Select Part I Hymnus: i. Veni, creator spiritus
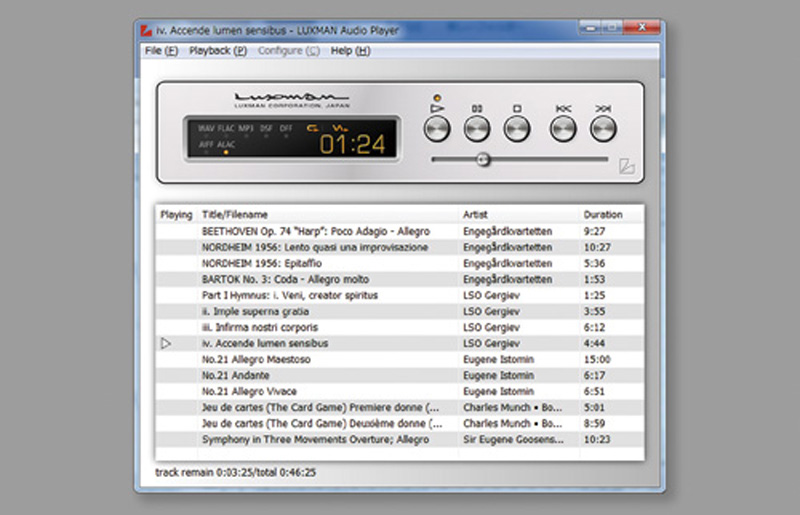Screen dimensions: 800x515 tap(399, 296)
